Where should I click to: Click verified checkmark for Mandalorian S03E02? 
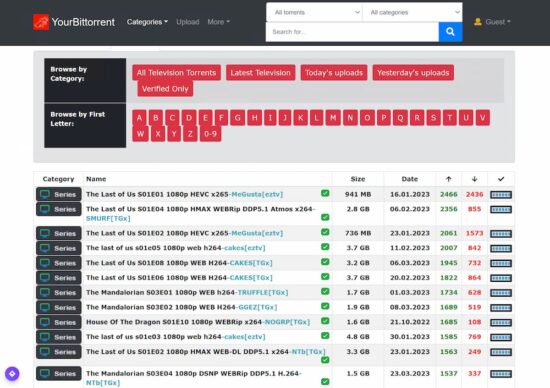[x=325, y=306]
